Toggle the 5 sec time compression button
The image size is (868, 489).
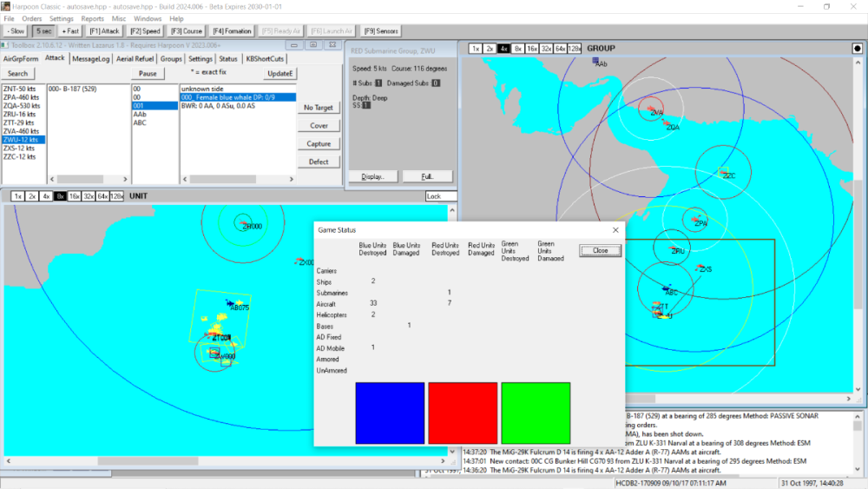(43, 31)
